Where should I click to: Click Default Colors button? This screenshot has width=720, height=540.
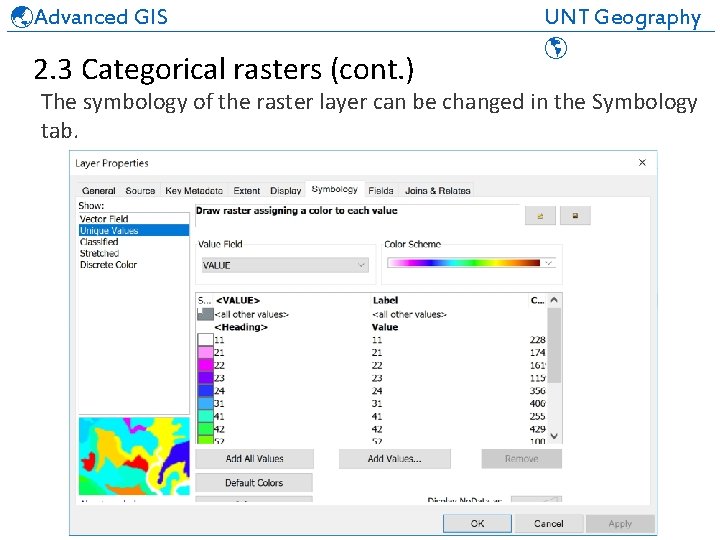[x=254, y=483]
